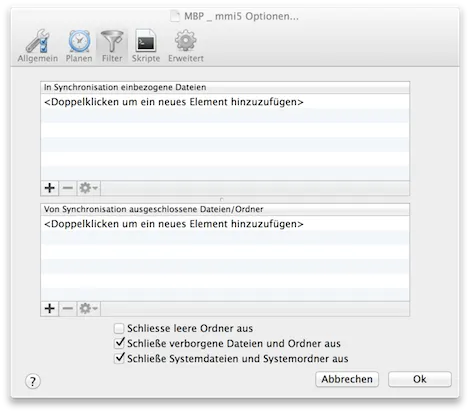This screenshot has width=470, height=413.
Task: Open the Erweitert gear pane
Action: click(186, 46)
